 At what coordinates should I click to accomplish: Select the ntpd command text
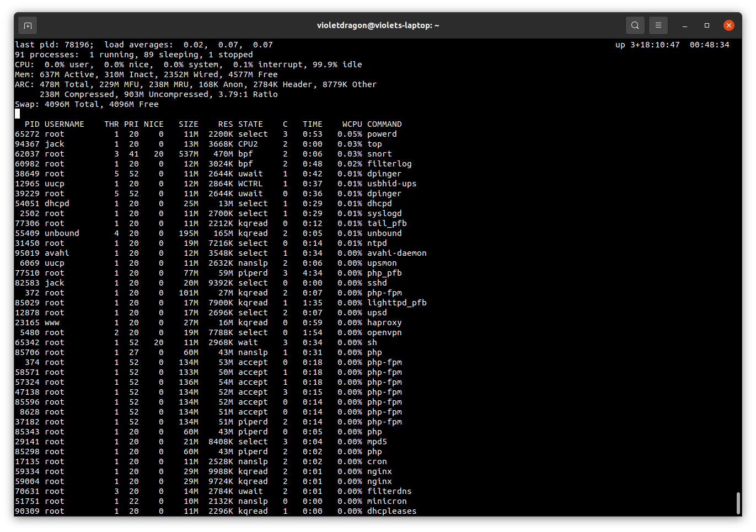point(377,243)
